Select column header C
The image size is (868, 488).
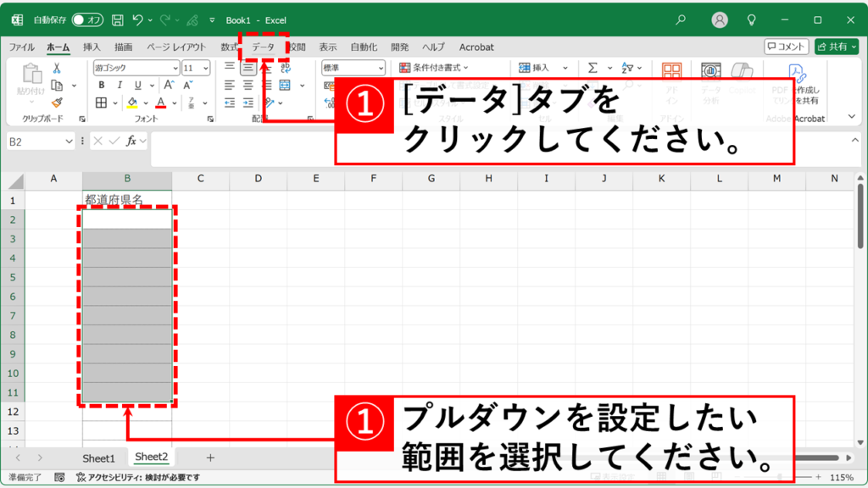(200, 179)
